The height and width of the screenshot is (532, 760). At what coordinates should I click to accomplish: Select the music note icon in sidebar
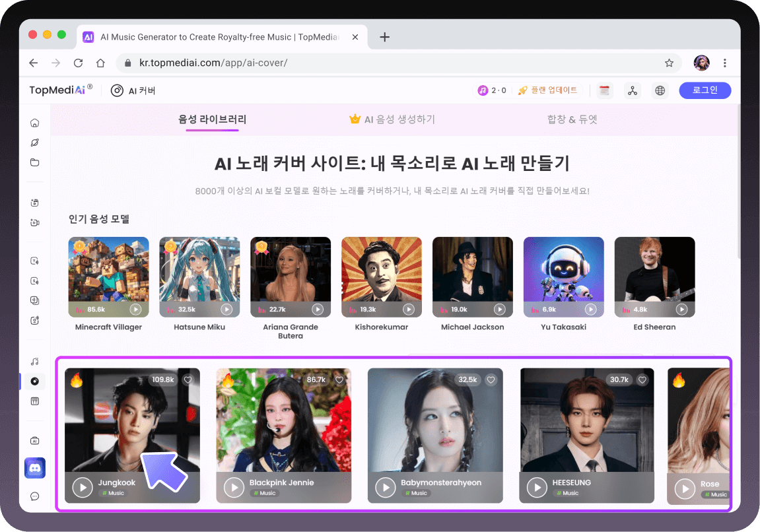point(35,362)
